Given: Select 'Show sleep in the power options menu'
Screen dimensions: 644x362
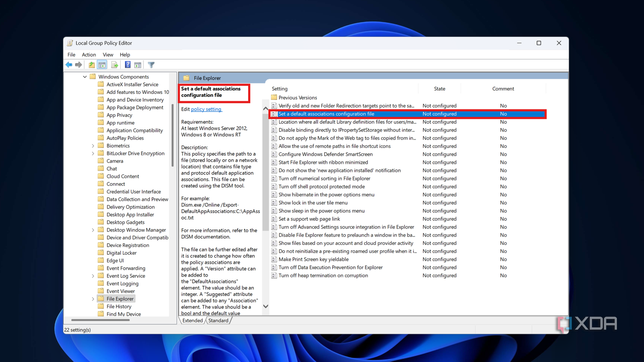Looking at the screenshot, I should pyautogui.click(x=322, y=211).
